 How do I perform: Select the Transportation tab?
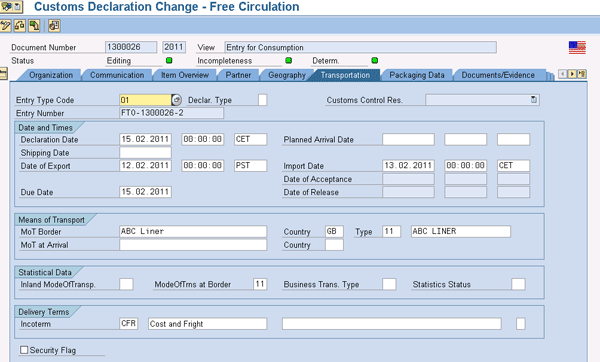pyautogui.click(x=346, y=75)
